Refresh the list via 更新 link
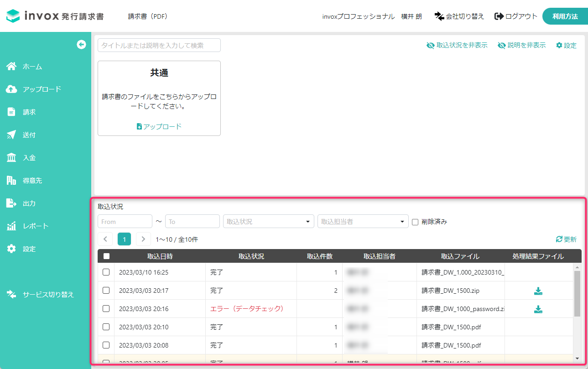The width and height of the screenshot is (588, 369). point(566,239)
